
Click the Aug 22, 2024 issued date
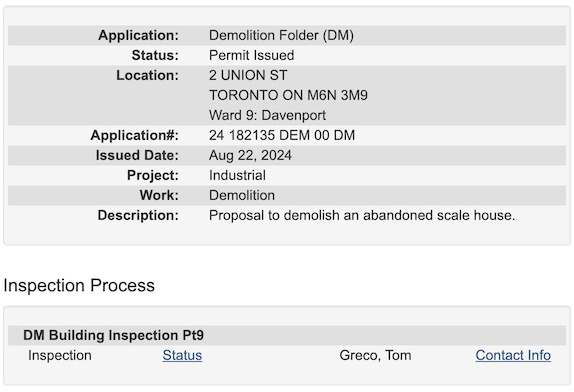point(250,156)
